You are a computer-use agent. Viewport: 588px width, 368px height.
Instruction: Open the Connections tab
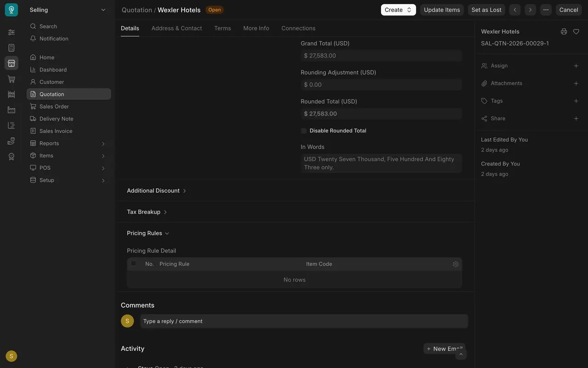pos(298,28)
